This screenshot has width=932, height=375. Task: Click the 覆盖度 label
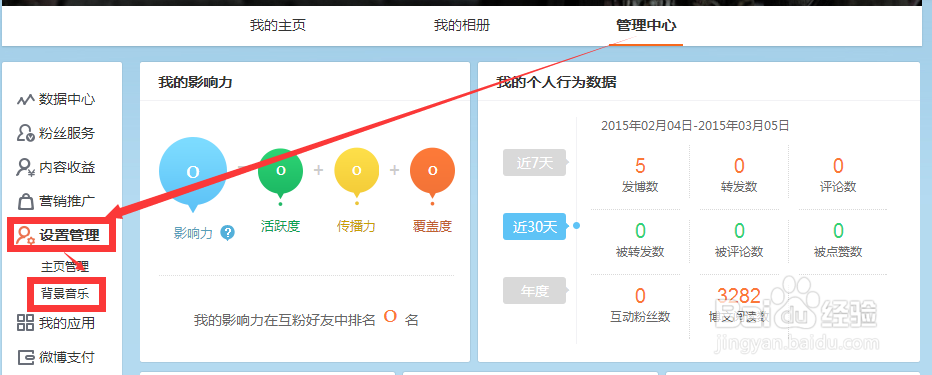click(x=433, y=226)
